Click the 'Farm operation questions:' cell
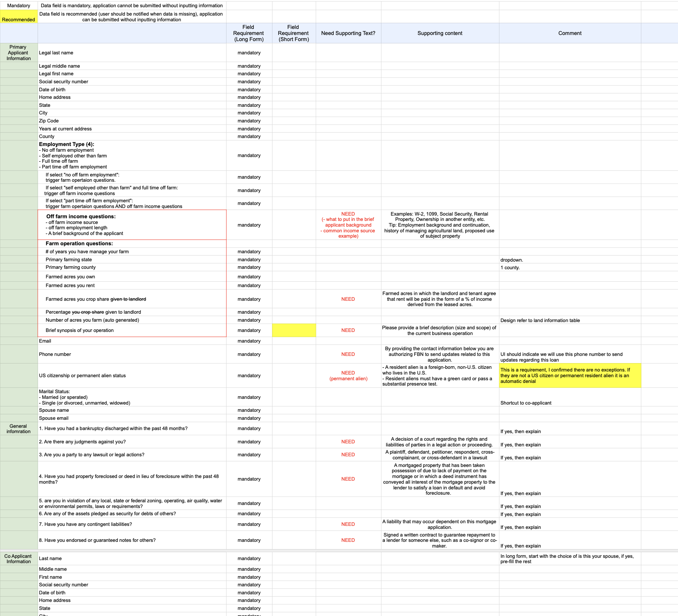The height and width of the screenshot is (616, 678). pyautogui.click(x=132, y=244)
